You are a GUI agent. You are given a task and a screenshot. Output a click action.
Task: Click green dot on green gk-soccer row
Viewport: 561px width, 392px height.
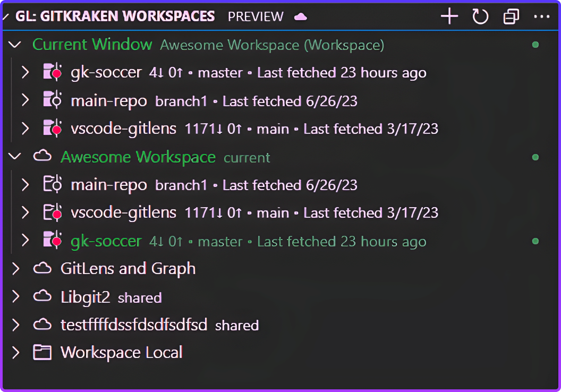tap(535, 241)
